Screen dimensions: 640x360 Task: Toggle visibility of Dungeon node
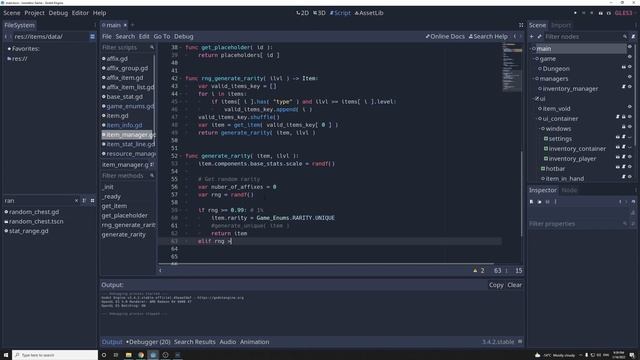tap(630, 67)
